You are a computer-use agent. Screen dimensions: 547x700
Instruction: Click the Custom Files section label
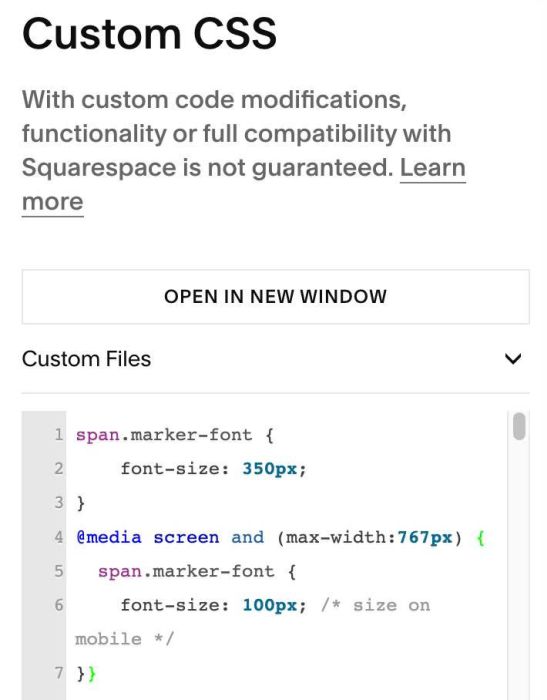(86, 359)
